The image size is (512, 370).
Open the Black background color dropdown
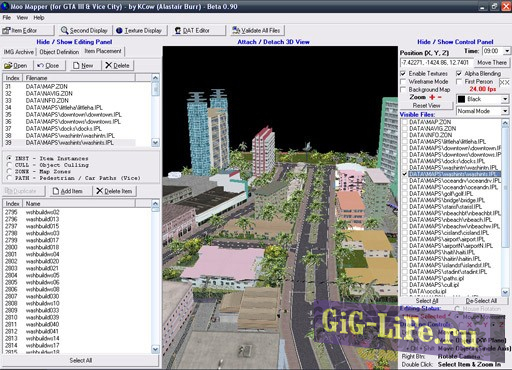click(x=505, y=99)
